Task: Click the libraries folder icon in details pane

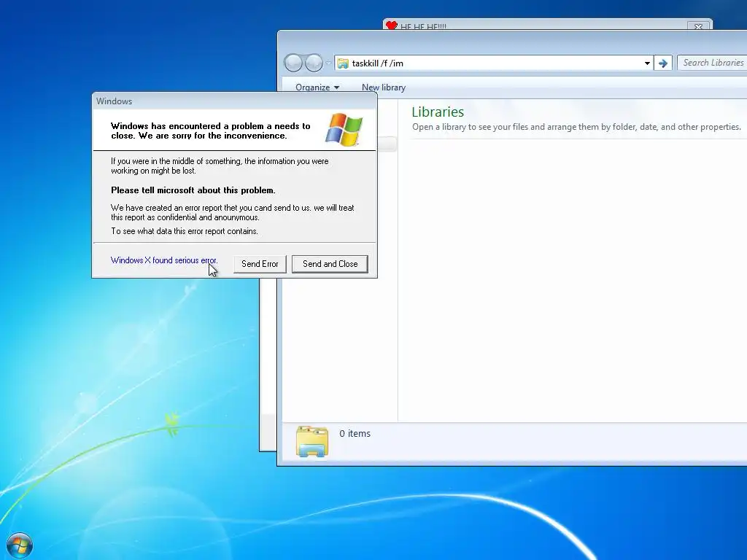Action: [312, 441]
